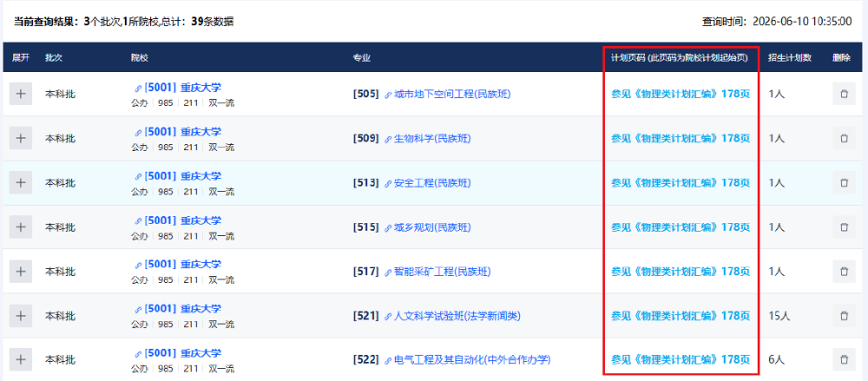Screen dimensions: 868x381
Task: Open 重庆大学 link in the 505 row
Action: pyautogui.click(x=178, y=88)
